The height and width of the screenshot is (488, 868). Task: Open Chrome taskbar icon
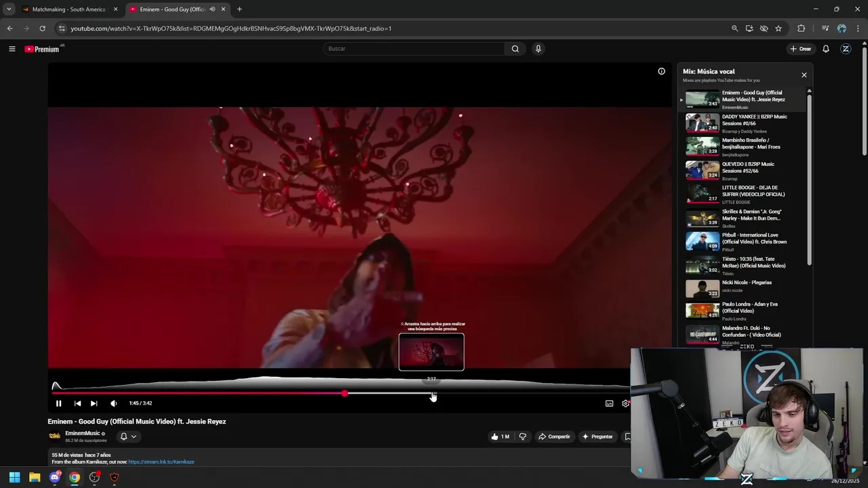pos(75,477)
